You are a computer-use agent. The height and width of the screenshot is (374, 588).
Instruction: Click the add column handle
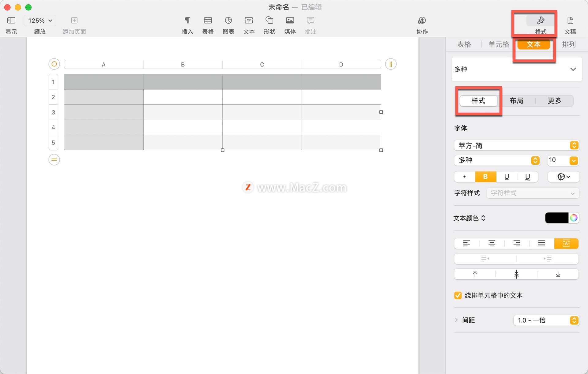click(391, 64)
